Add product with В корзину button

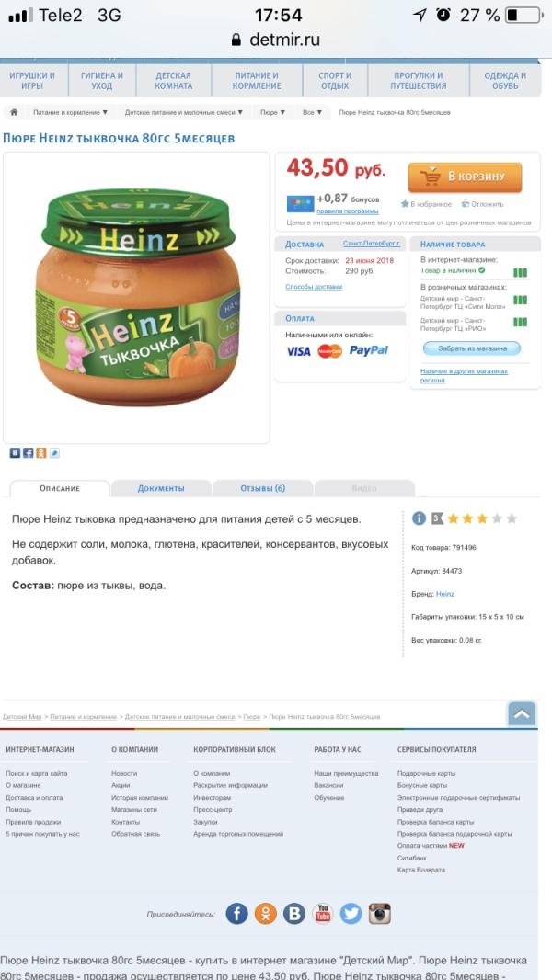pos(466,177)
